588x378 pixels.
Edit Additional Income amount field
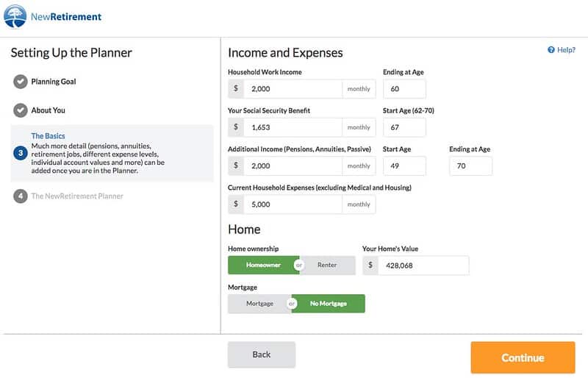click(293, 166)
